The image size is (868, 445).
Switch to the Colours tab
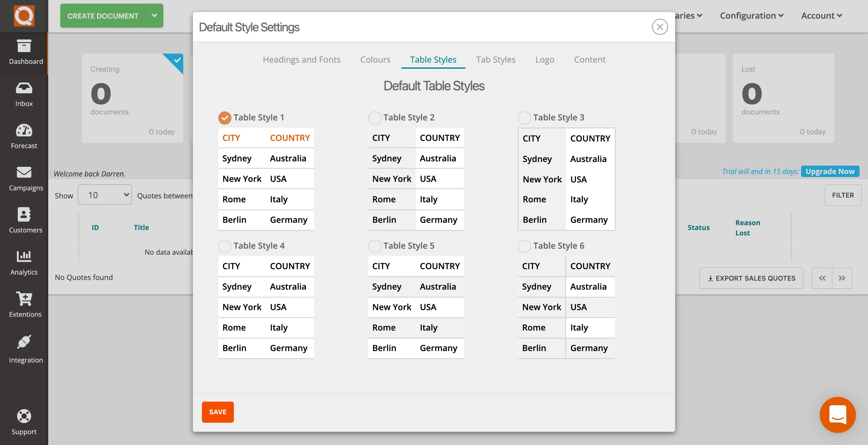[x=375, y=60]
